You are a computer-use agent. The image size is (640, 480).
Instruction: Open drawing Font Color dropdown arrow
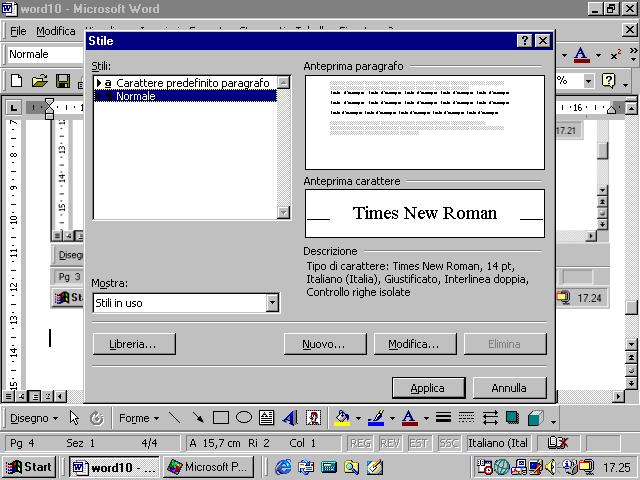tap(426, 418)
